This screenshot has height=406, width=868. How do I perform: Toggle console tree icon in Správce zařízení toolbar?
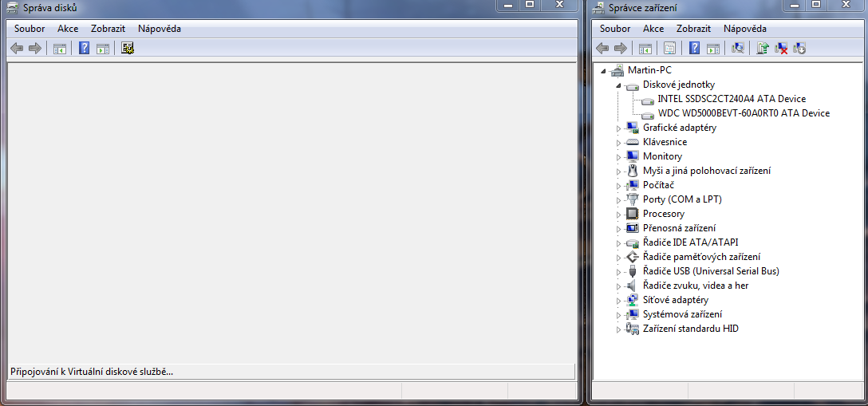pyautogui.click(x=645, y=48)
